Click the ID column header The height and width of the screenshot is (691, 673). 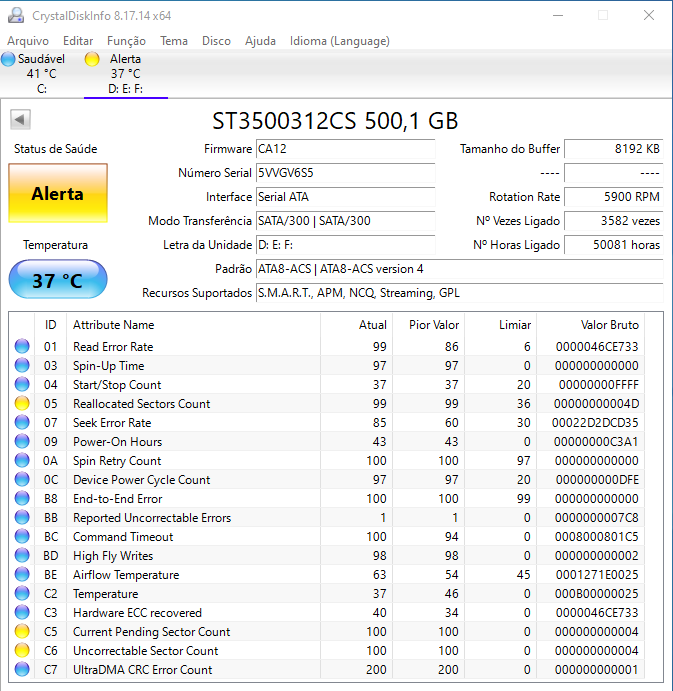(x=50, y=325)
